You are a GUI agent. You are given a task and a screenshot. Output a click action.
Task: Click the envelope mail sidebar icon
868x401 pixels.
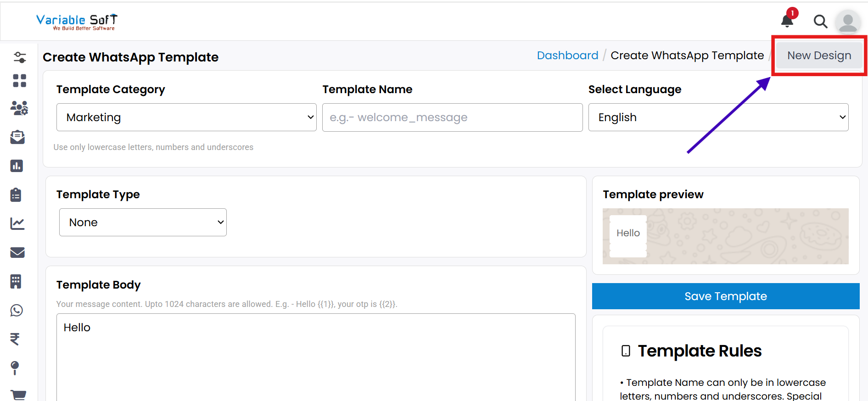[17, 253]
